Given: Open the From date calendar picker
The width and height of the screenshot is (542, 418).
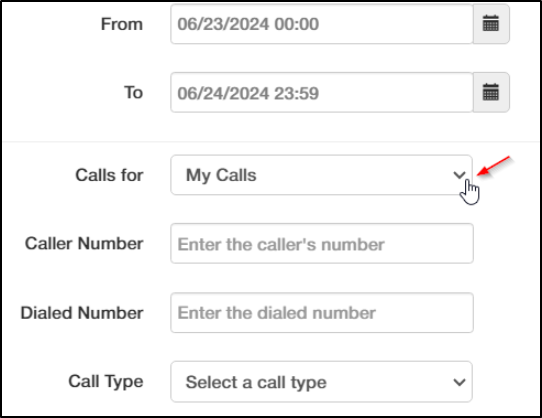Looking at the screenshot, I should pos(491,24).
